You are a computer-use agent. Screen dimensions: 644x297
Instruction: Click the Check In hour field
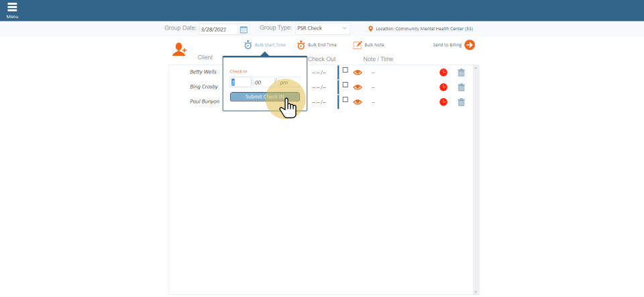[x=239, y=83]
